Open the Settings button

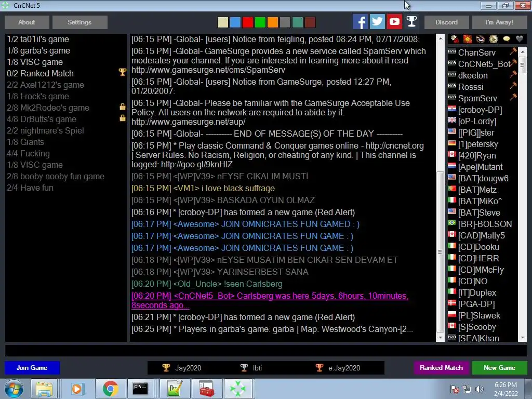click(79, 22)
